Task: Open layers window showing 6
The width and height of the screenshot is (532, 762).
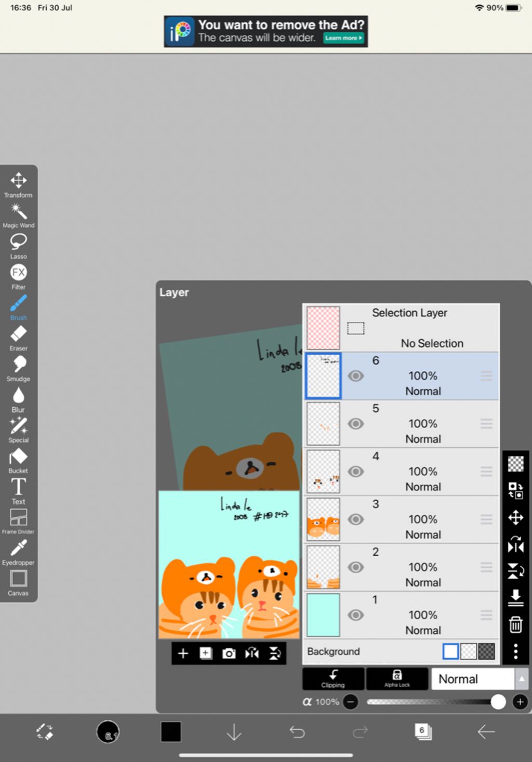Action: point(423,732)
